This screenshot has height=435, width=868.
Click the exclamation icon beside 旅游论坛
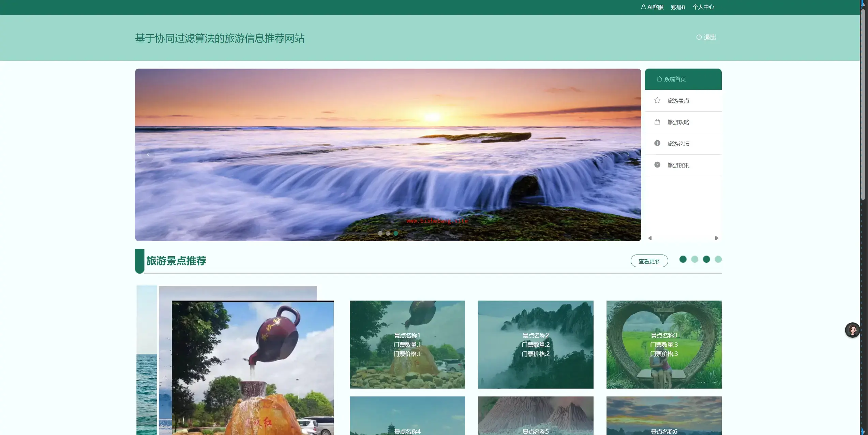pos(657,143)
